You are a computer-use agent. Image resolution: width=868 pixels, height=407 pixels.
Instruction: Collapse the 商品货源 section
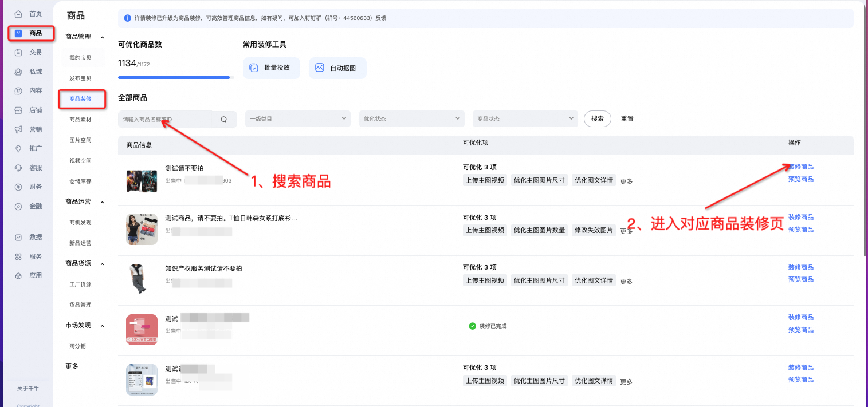coord(103,264)
